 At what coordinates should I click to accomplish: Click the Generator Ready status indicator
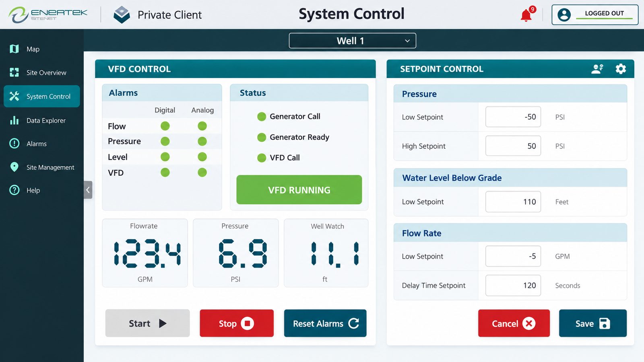pyautogui.click(x=262, y=138)
